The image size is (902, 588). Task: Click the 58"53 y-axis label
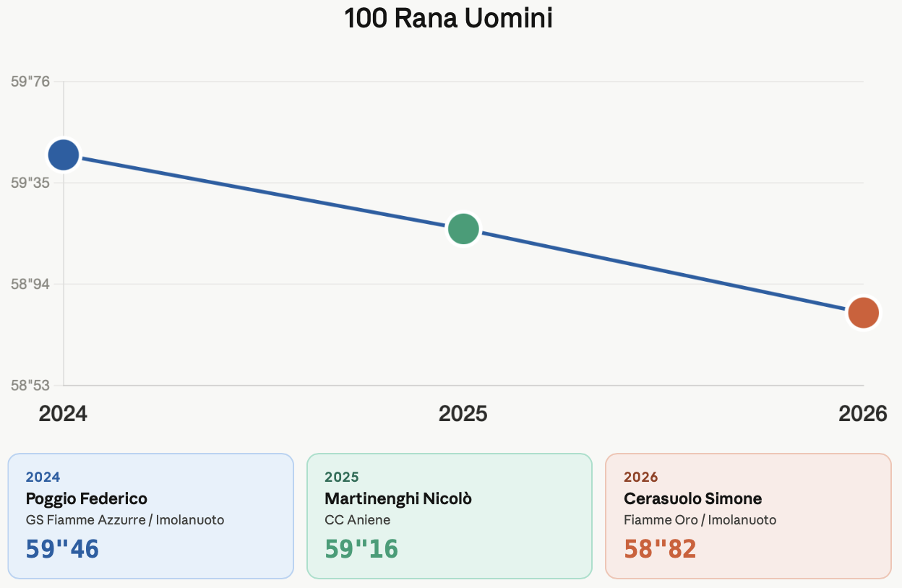[30, 385]
